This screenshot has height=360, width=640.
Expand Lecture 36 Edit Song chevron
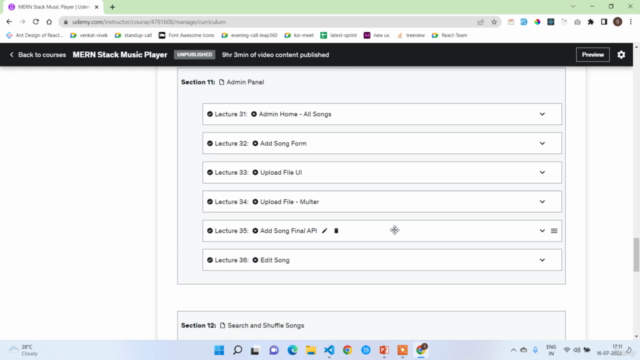point(542,260)
